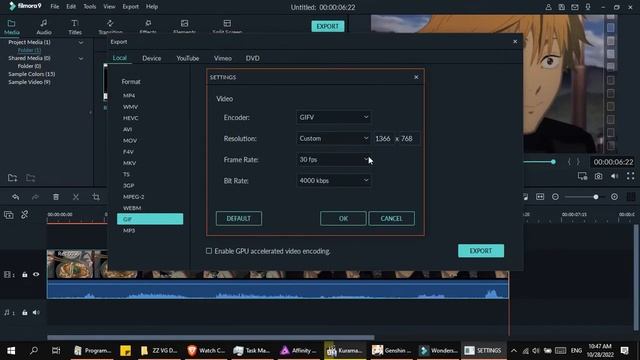Open the Media panel tab
640x360 pixels.
coord(11,27)
